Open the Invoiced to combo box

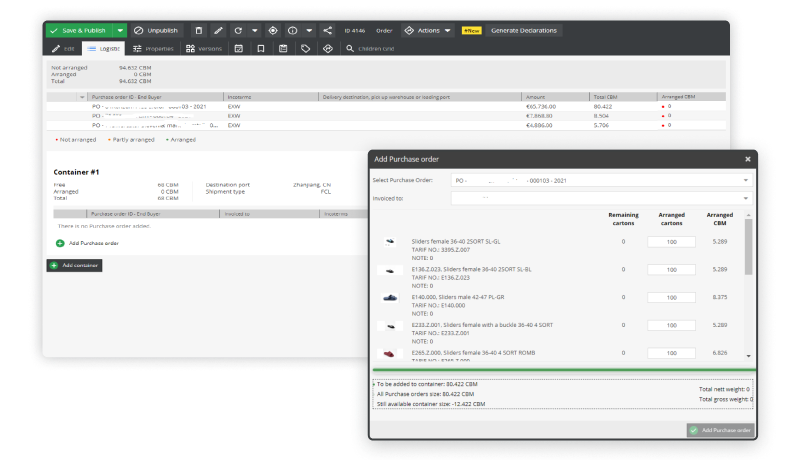[601, 198]
